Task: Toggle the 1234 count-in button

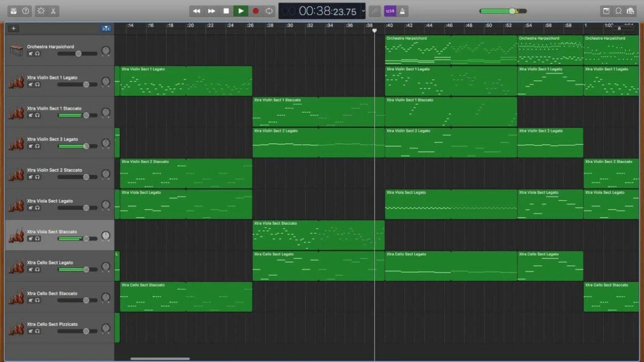Action: (390, 11)
